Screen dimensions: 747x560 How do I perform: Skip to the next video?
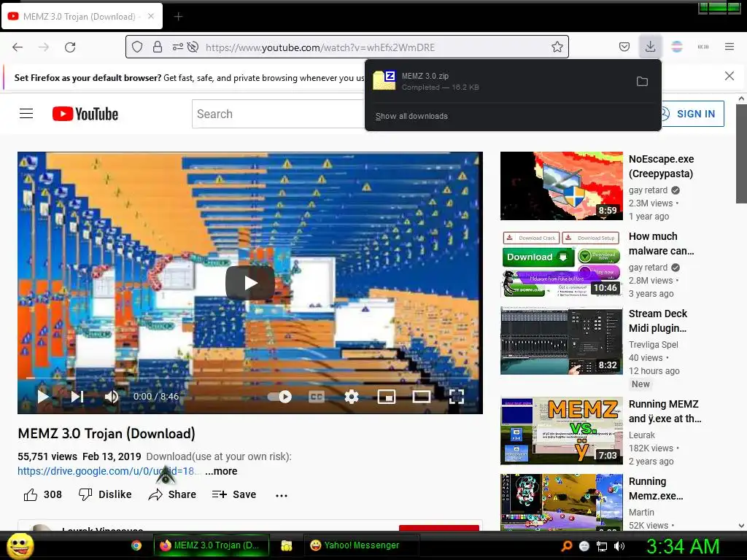[77, 396]
